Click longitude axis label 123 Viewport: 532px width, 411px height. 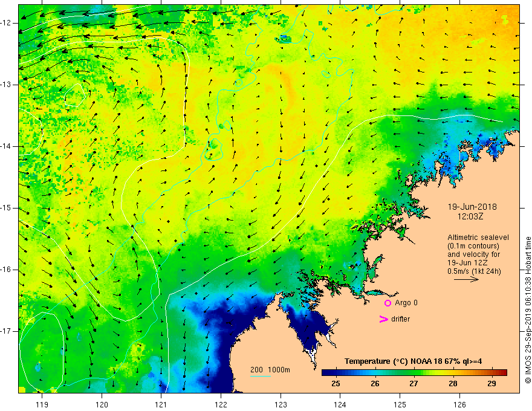(281, 404)
